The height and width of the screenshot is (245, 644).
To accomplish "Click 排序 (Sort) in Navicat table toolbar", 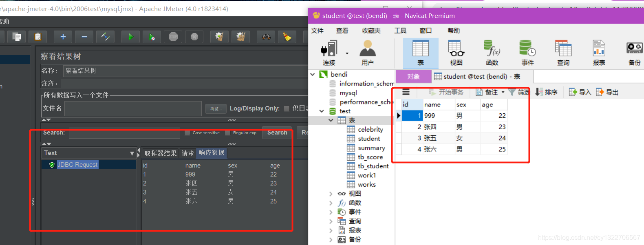I will click(546, 92).
